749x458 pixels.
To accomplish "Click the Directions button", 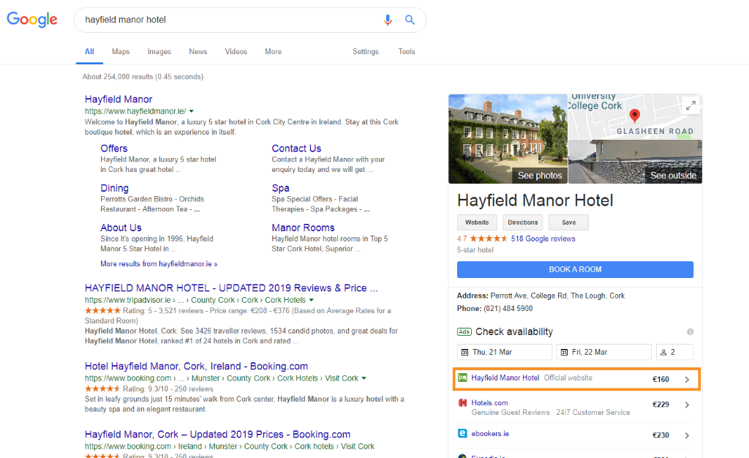I will click(522, 223).
